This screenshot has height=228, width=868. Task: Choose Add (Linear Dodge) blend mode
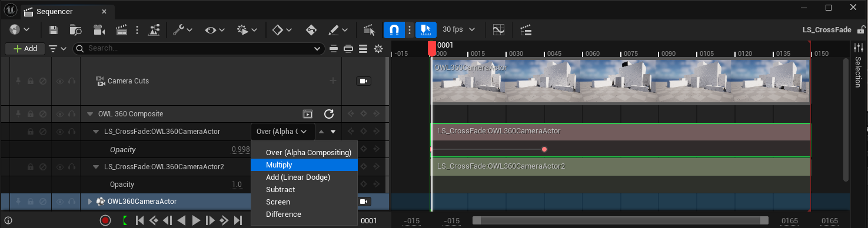[304, 177]
